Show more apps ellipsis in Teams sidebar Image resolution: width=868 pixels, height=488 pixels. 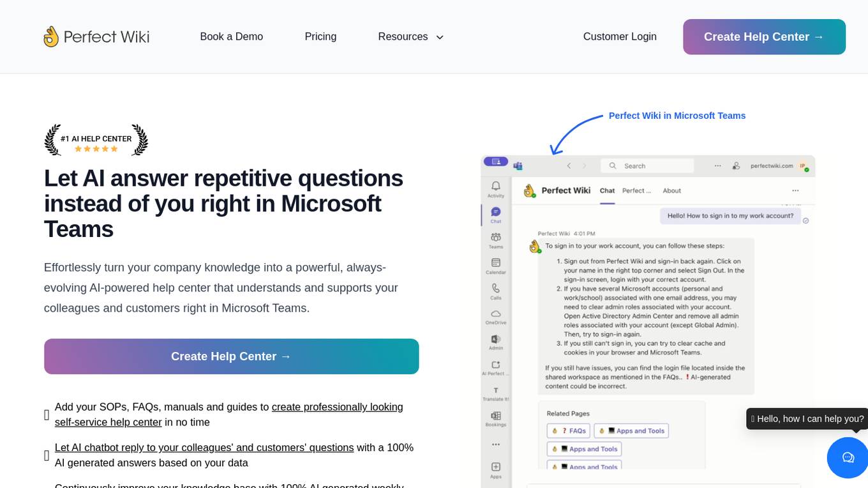[496, 444]
